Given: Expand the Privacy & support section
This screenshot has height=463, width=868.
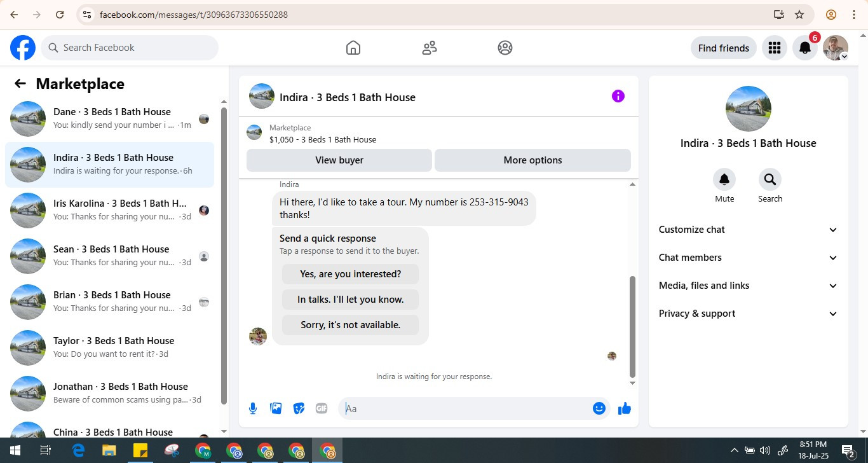Looking at the screenshot, I should pos(749,314).
